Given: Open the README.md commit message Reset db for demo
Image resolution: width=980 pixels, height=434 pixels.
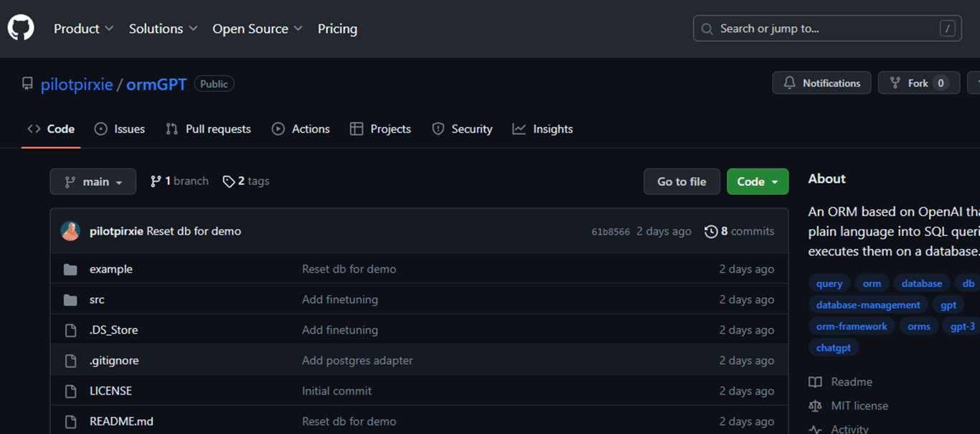Looking at the screenshot, I should click(349, 421).
